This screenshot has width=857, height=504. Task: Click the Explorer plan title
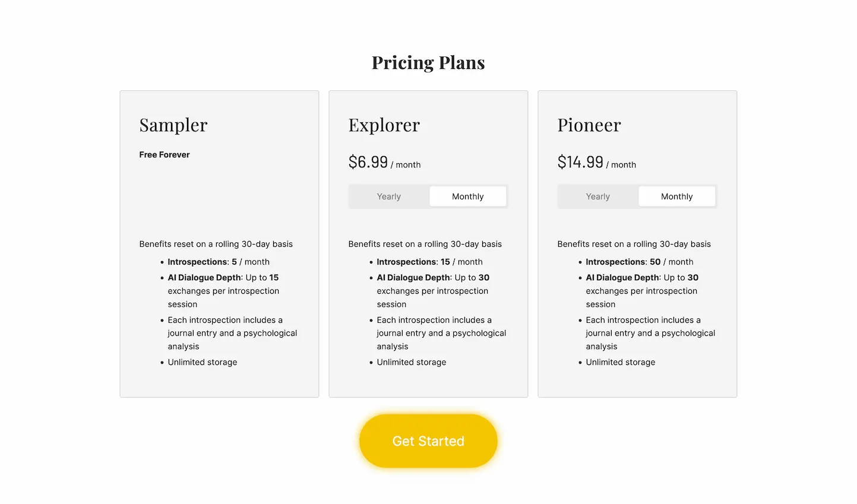pos(384,125)
